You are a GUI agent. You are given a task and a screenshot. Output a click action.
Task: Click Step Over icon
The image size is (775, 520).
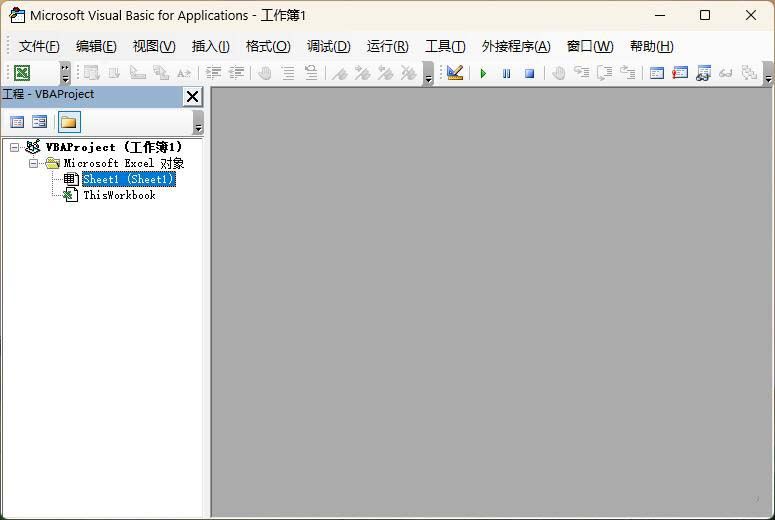pyautogui.click(x=604, y=73)
